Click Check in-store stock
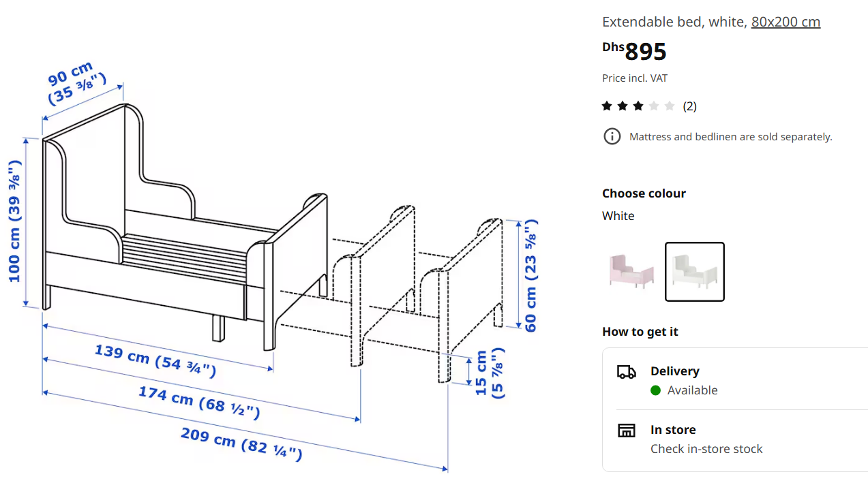This screenshot has height=485, width=868. 706,449
